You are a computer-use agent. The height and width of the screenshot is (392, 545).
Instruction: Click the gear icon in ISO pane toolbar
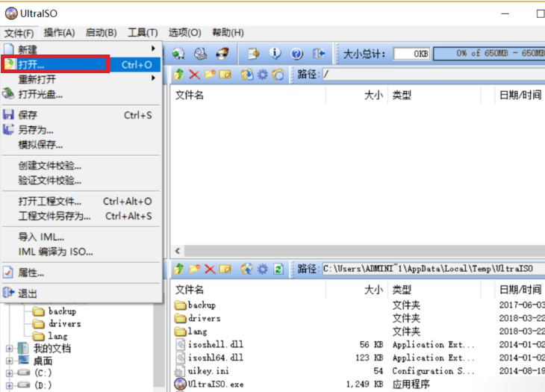[x=262, y=74]
